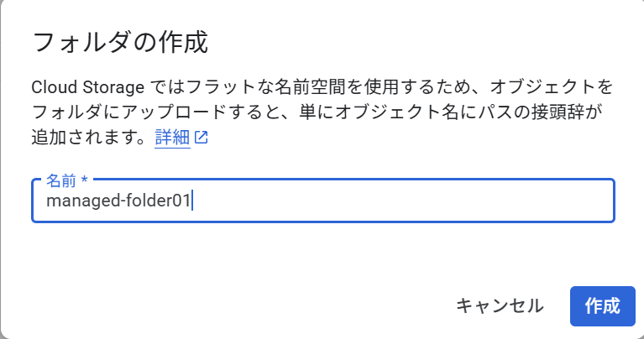Click the フラットな名前空間 phrase
The image size is (644, 339).
pyautogui.click(x=240, y=87)
